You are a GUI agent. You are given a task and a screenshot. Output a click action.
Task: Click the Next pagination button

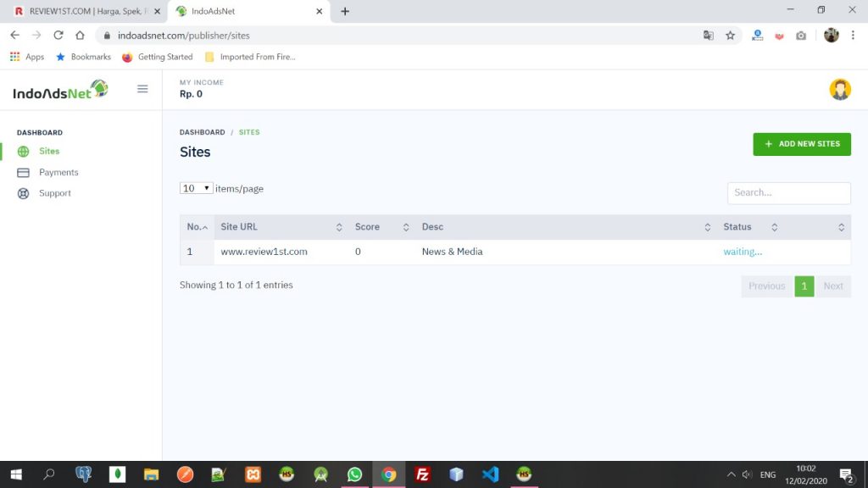832,286
